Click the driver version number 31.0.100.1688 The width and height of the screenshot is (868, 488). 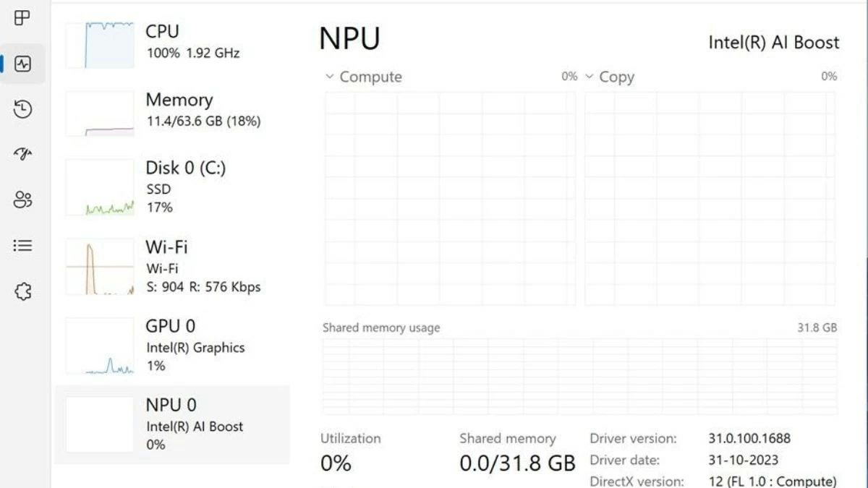(749, 438)
